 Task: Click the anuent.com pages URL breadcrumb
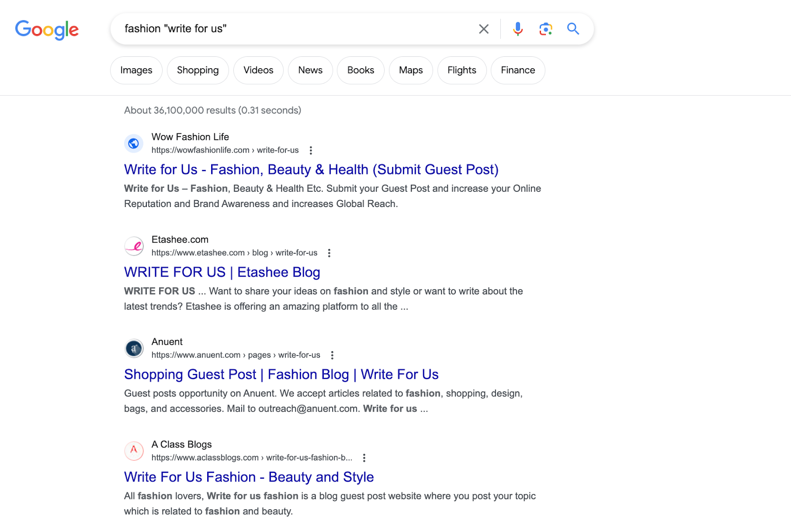coord(236,355)
